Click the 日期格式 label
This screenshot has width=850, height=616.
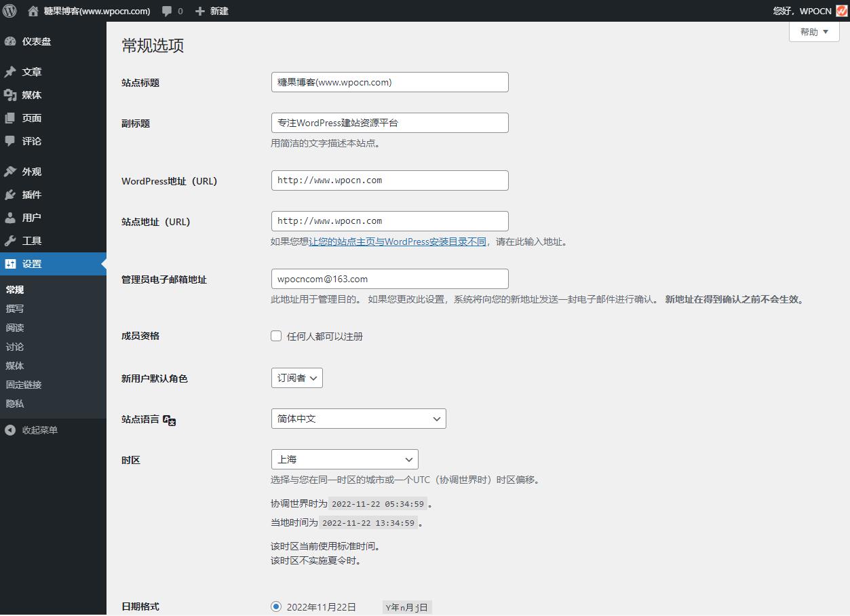140,607
